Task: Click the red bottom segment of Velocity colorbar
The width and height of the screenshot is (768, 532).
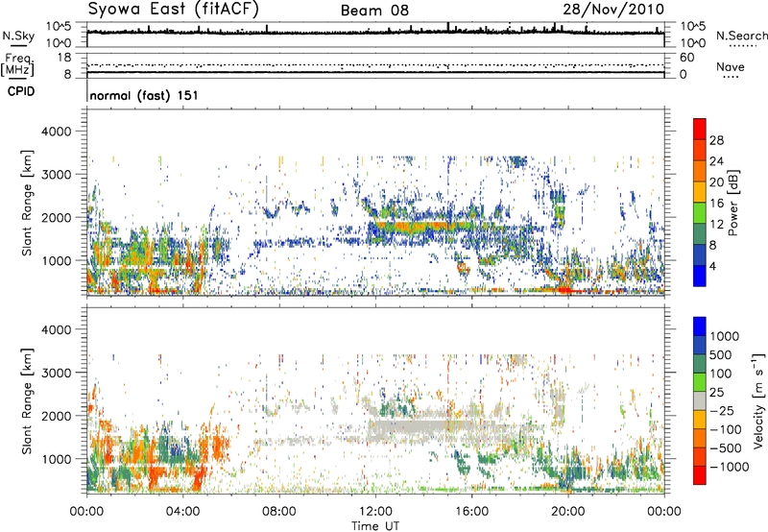Action: (700, 475)
